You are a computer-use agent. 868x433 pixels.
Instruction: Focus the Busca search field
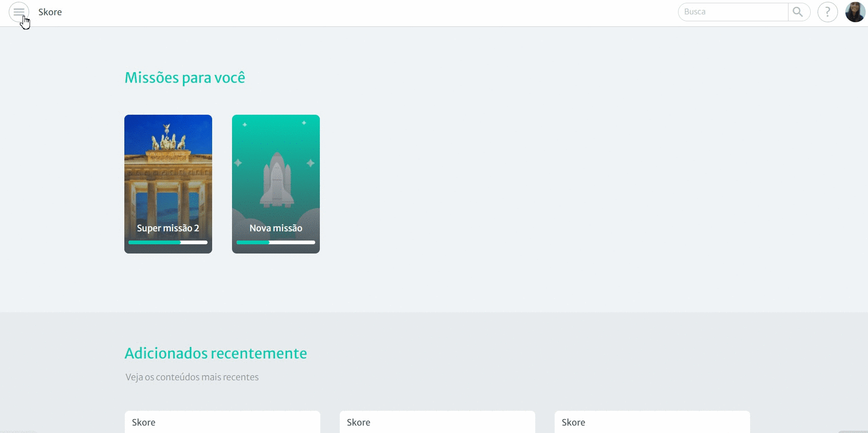point(733,12)
